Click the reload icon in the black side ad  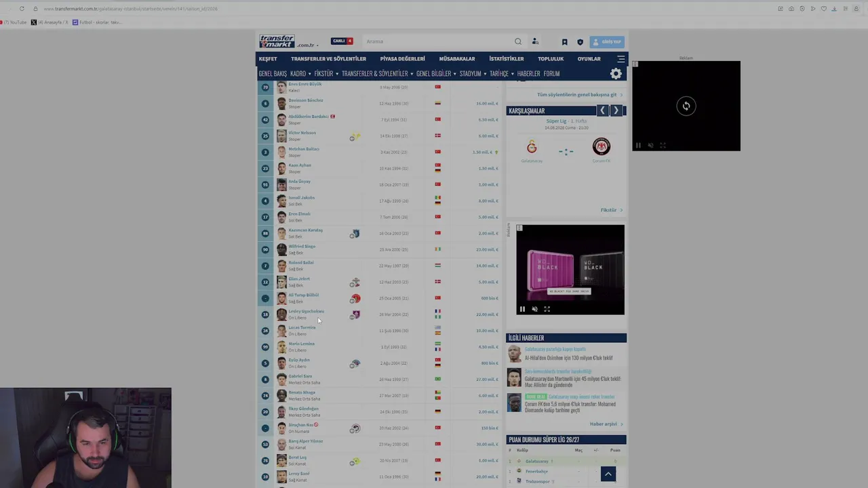(x=686, y=106)
